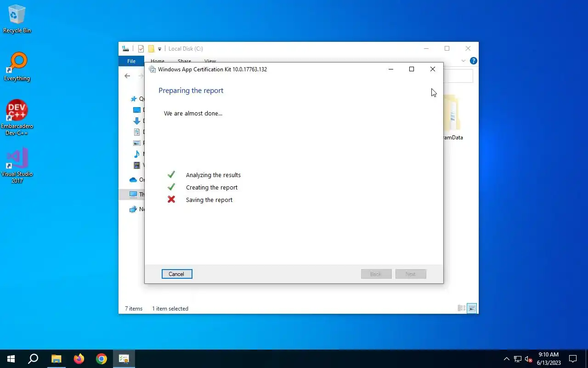Close the Local Disk (C:) Explorer window
Viewport: 588px width, 368px height.
(468, 48)
